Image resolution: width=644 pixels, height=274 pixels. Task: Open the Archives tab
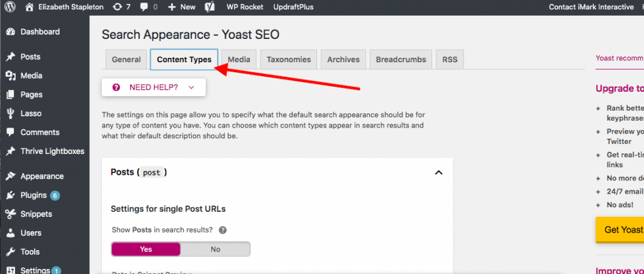(343, 60)
